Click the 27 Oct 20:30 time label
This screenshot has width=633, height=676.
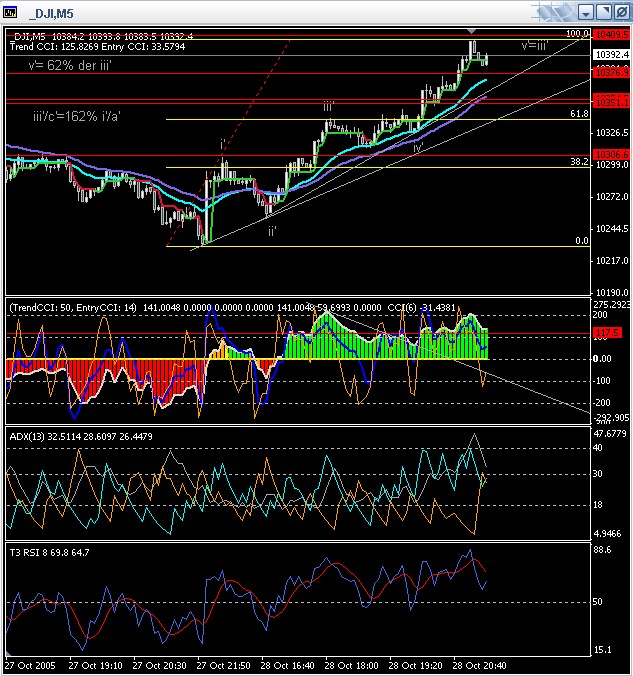(159, 665)
